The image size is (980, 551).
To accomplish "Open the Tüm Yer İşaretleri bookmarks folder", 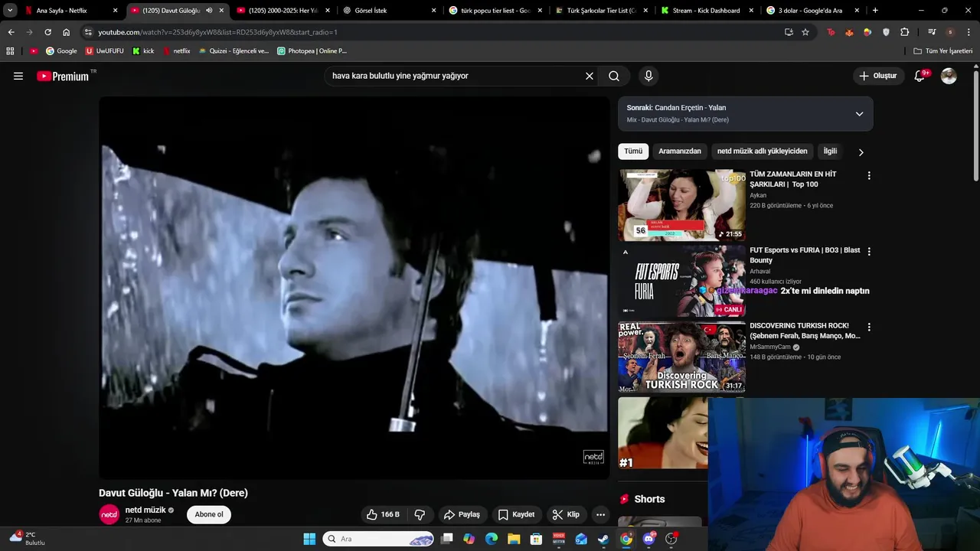I will pos(943,51).
